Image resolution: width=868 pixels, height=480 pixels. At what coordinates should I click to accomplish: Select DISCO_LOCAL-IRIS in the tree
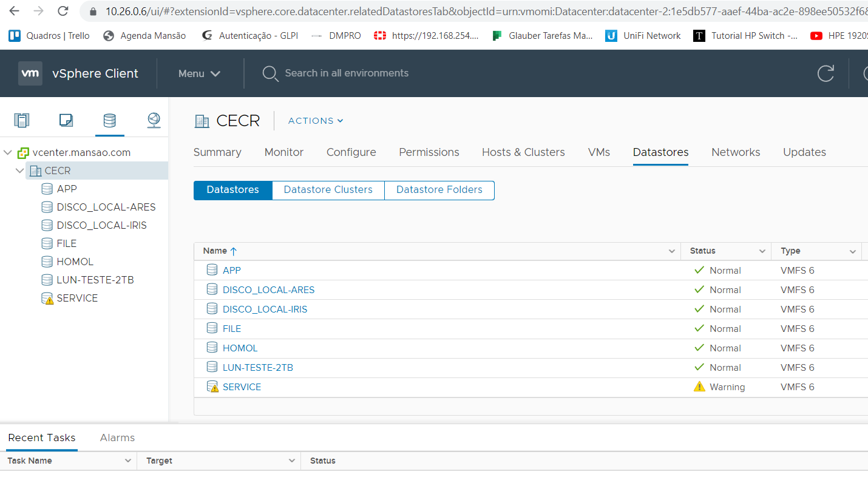pyautogui.click(x=102, y=225)
